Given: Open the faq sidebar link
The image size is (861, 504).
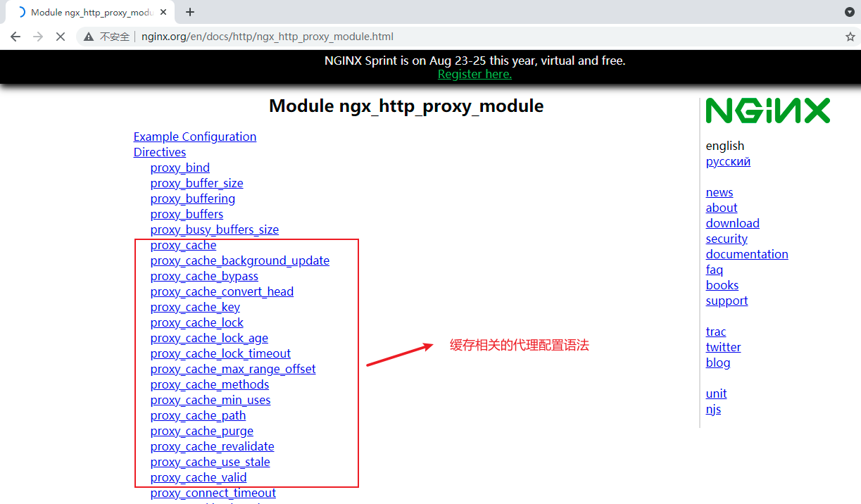Looking at the screenshot, I should [x=715, y=270].
